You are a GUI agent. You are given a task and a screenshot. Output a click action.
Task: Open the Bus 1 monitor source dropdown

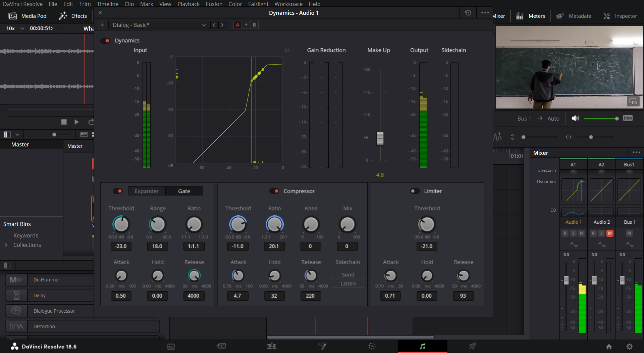[524, 119]
